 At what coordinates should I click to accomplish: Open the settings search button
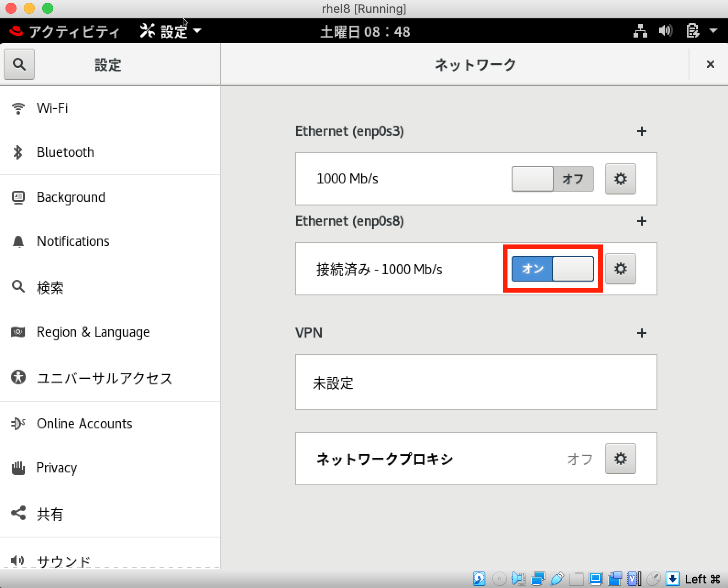(19, 64)
